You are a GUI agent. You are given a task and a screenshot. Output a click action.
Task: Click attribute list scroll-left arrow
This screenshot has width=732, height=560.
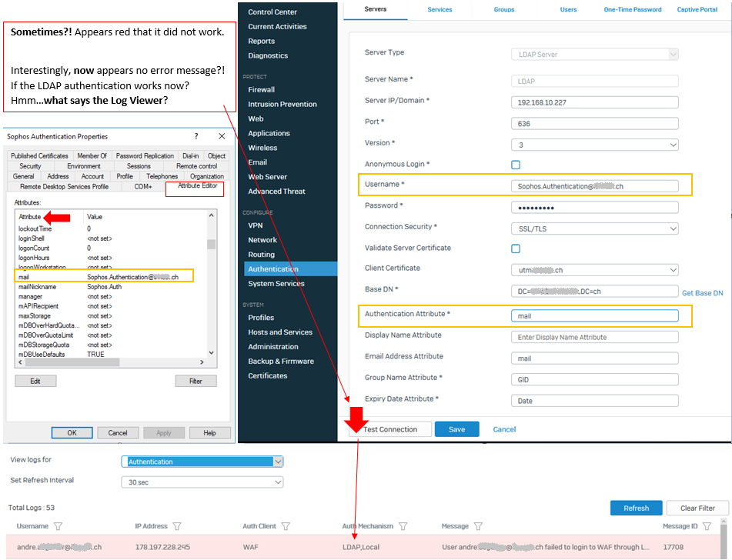[20, 362]
